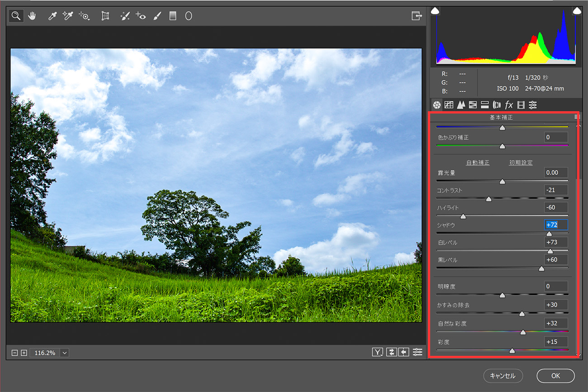Zoom in with the plus button
This screenshot has width=588, height=392.
coord(24,353)
